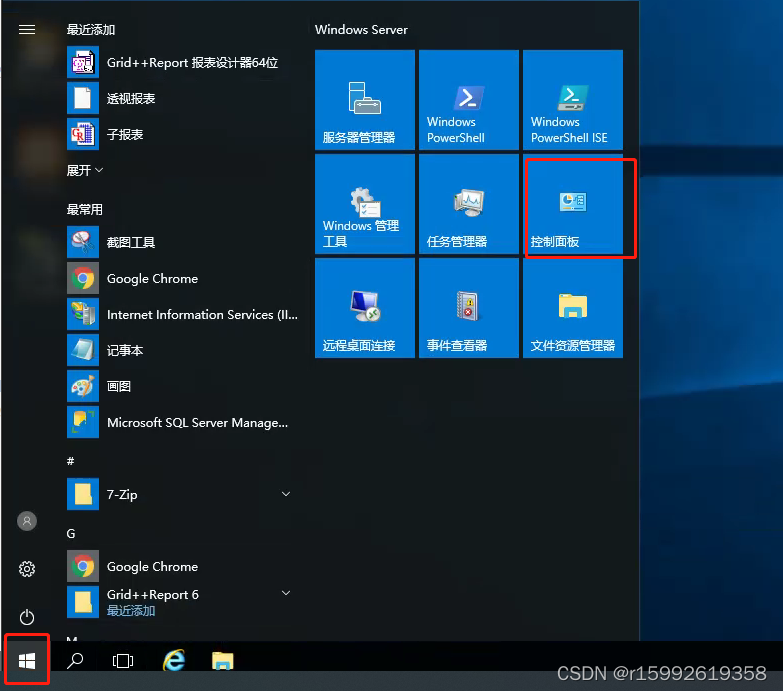Click the 最近添加 tag under Grid++Report 6
Image resolution: width=783 pixels, height=691 pixels.
131,611
